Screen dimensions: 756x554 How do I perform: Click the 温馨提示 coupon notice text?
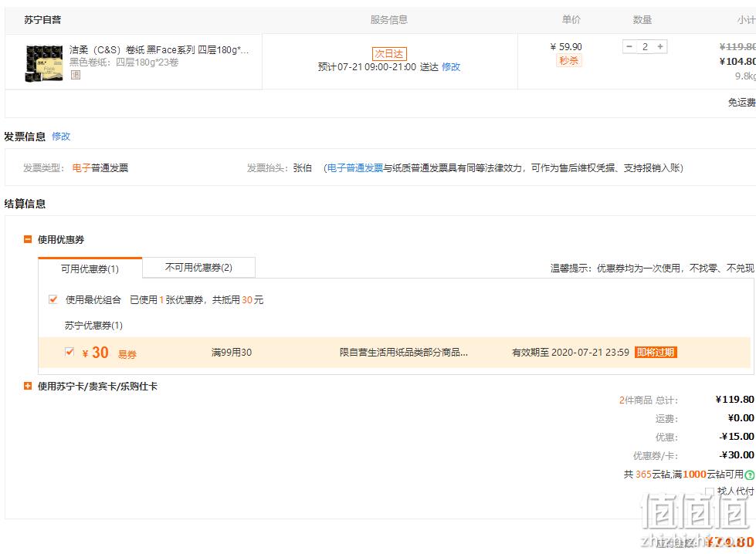(653, 268)
